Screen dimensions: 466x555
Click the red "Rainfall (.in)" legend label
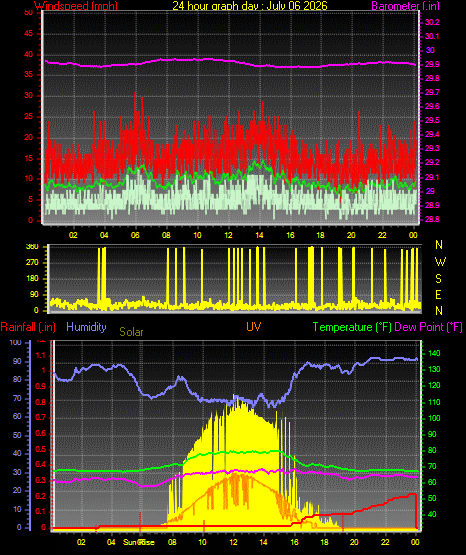click(x=28, y=327)
